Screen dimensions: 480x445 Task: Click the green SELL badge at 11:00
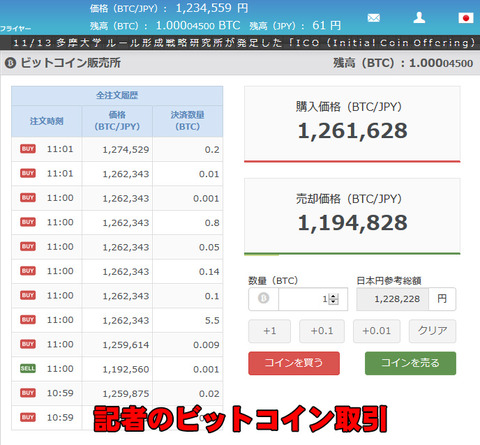coord(28,368)
